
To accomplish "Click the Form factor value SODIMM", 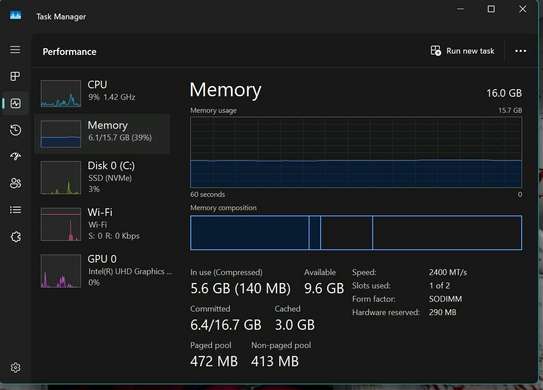I will [x=445, y=299].
